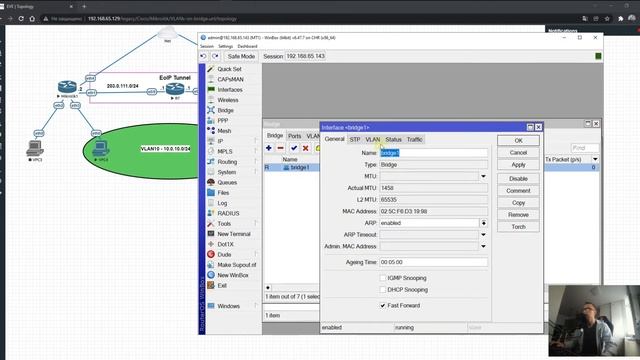Reload the browser page
The height and width of the screenshot is (360, 640).
click(x=21, y=19)
